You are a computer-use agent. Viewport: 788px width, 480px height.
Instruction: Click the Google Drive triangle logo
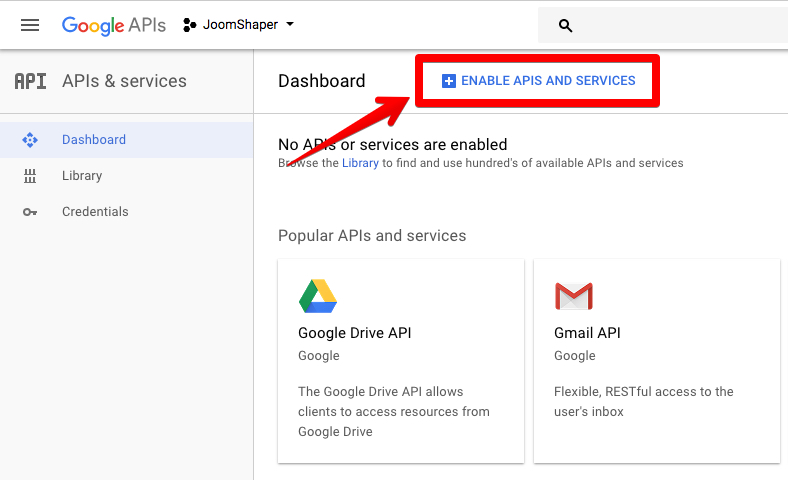(x=318, y=296)
